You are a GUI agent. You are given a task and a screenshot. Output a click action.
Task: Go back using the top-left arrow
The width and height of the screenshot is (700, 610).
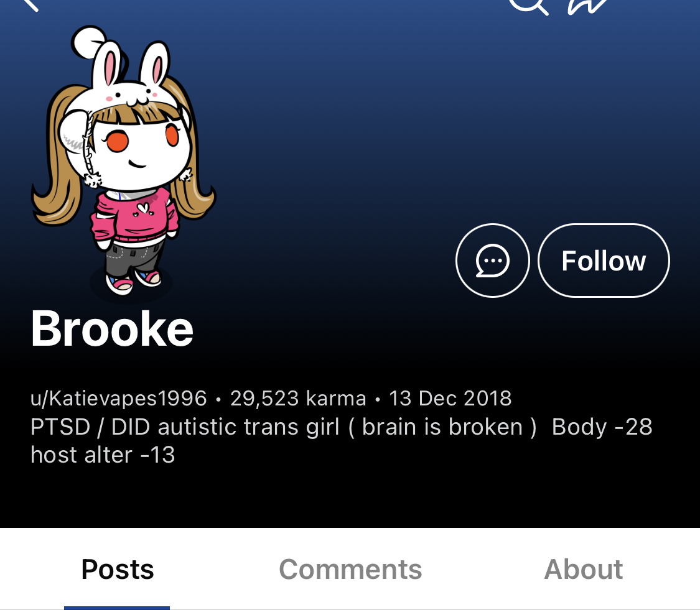pos(30,4)
